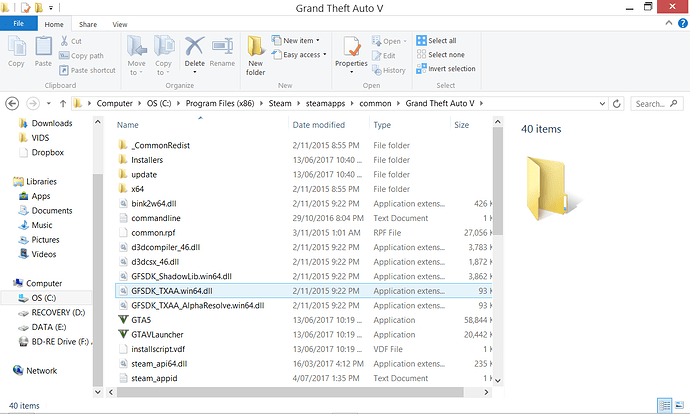Screen dimensions: 690x414
Task: Click the Cut scissors icon
Action: (65, 41)
